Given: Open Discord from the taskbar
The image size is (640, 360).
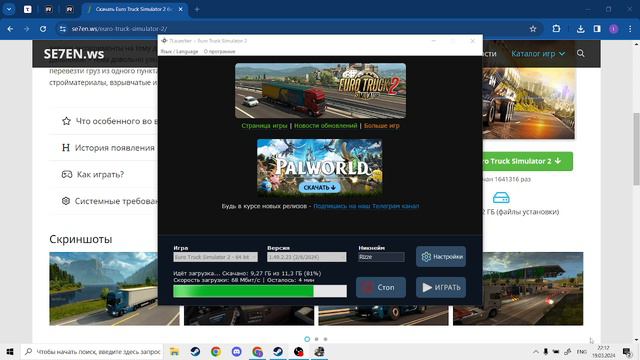Looking at the screenshot, I should coord(236,351).
